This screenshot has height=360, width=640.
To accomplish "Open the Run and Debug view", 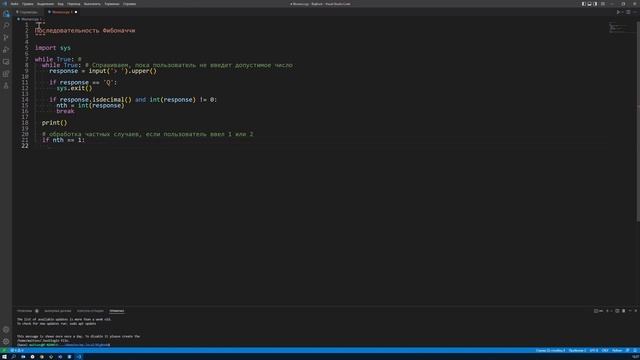I will (6, 50).
